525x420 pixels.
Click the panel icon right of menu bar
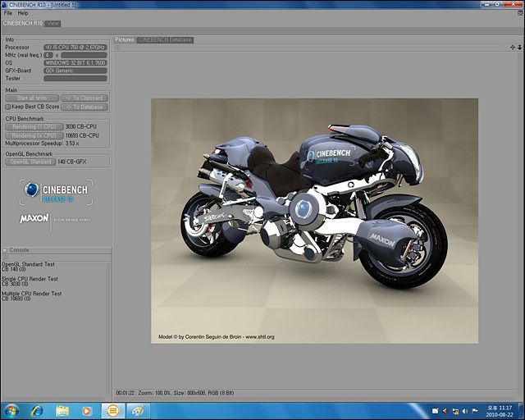point(520,13)
